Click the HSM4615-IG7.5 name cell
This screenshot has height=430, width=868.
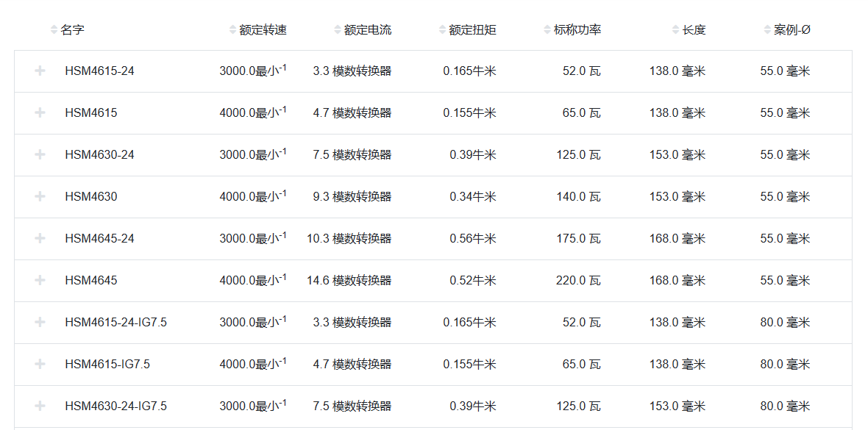[x=107, y=365]
